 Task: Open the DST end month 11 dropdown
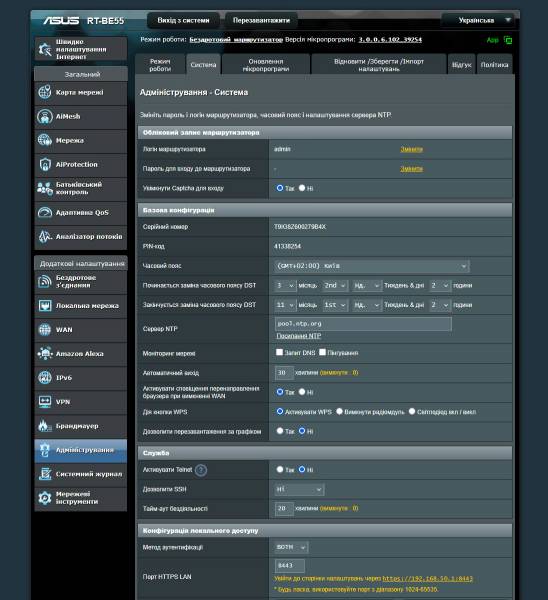click(285, 305)
